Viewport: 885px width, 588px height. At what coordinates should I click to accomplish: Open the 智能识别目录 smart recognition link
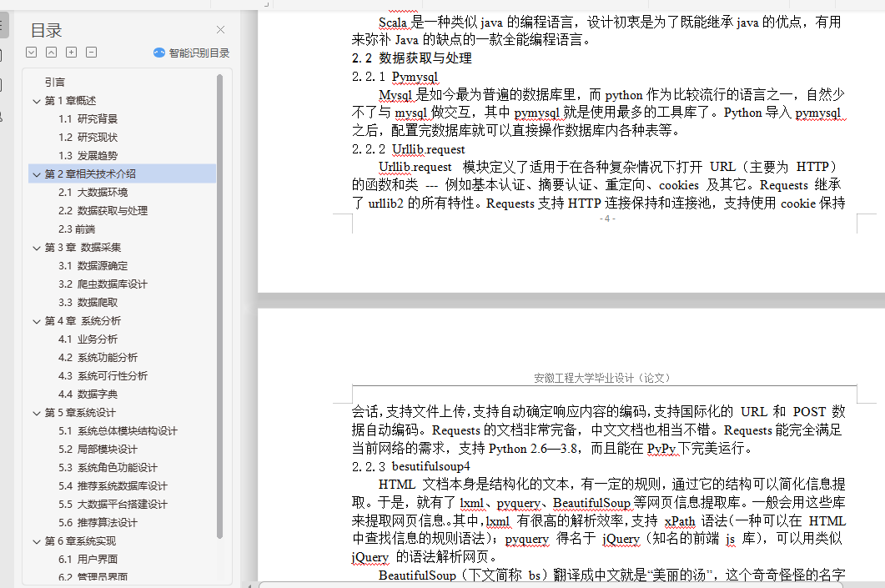(199, 53)
